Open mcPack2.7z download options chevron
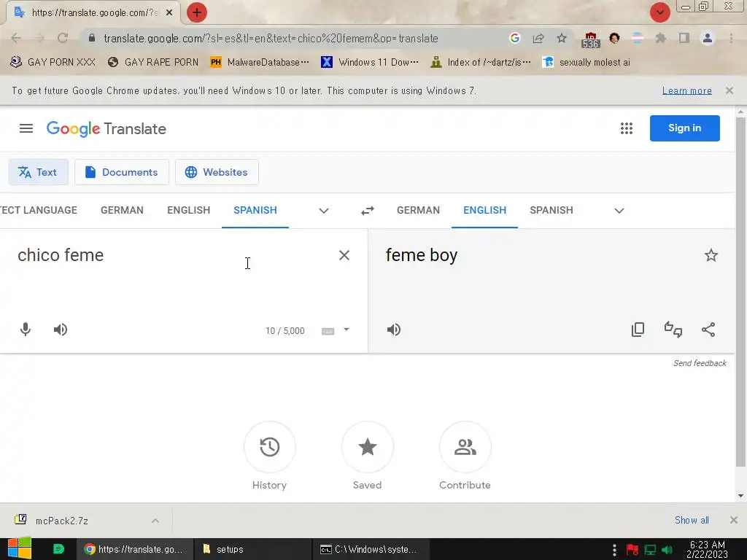 pos(155,521)
